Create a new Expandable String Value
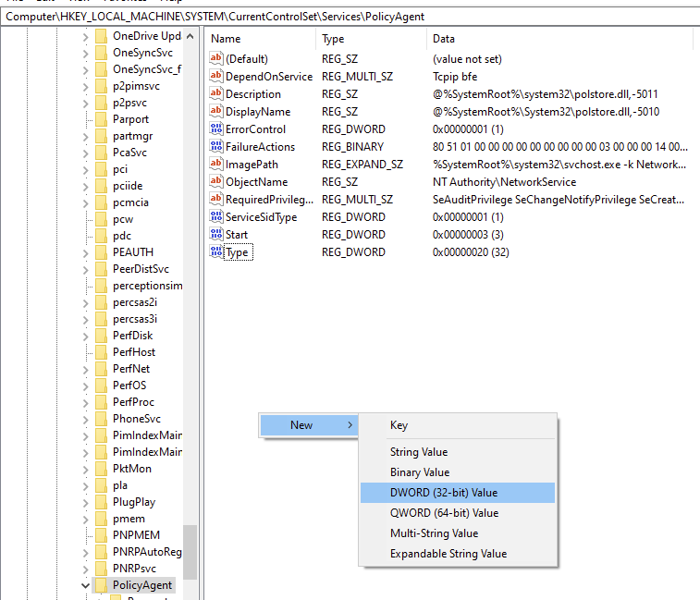Image resolution: width=700 pixels, height=600 pixels. pyautogui.click(x=458, y=554)
